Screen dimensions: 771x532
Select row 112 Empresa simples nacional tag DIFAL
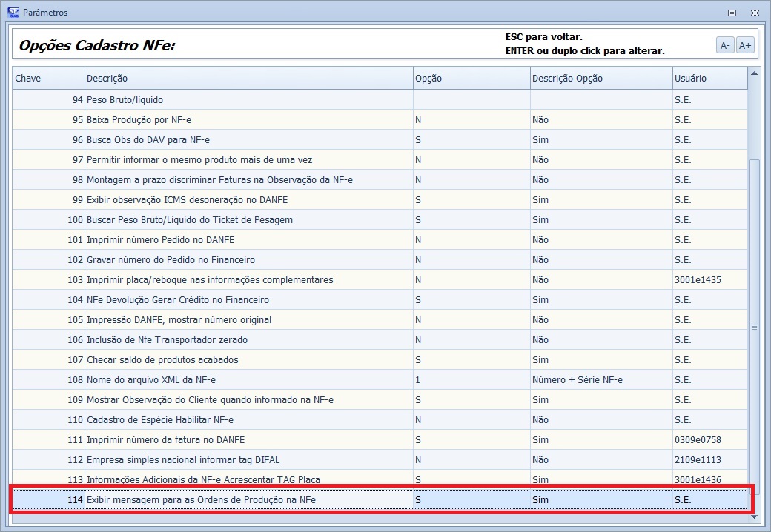click(x=183, y=460)
